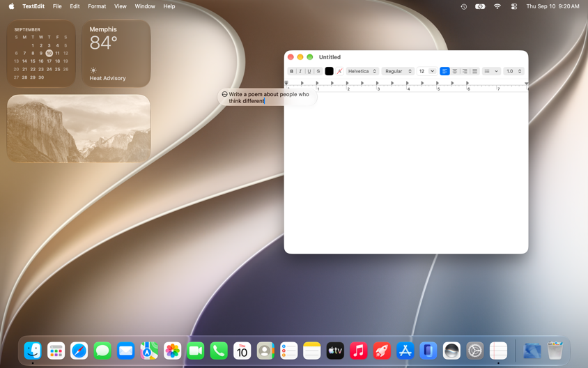Open Photos from the Dock
The image size is (588, 368).
(172, 351)
